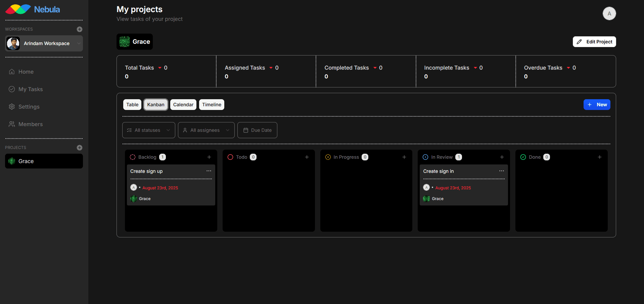Screen dimensions: 644x304
Task: Click the blue New task button
Action: pos(597,105)
